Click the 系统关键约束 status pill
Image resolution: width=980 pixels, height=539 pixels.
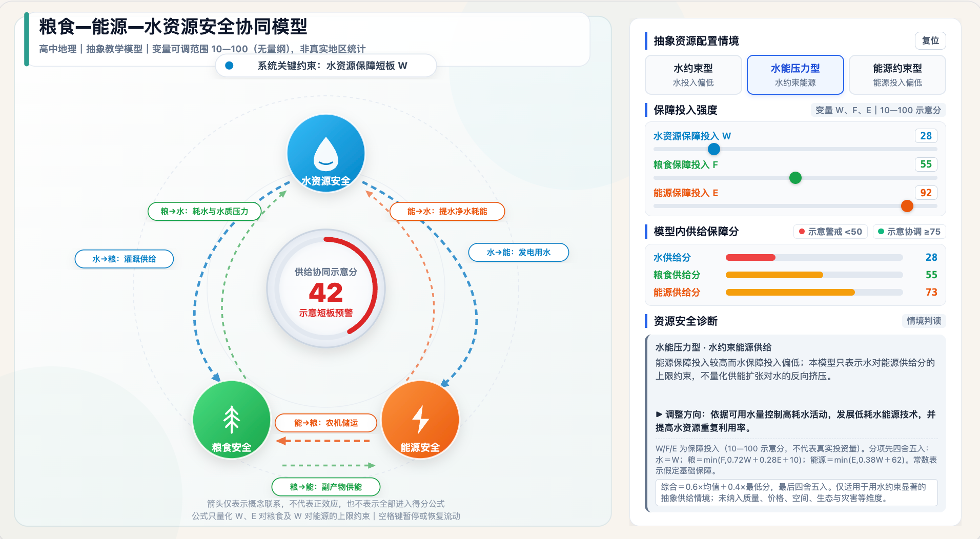[x=326, y=66]
